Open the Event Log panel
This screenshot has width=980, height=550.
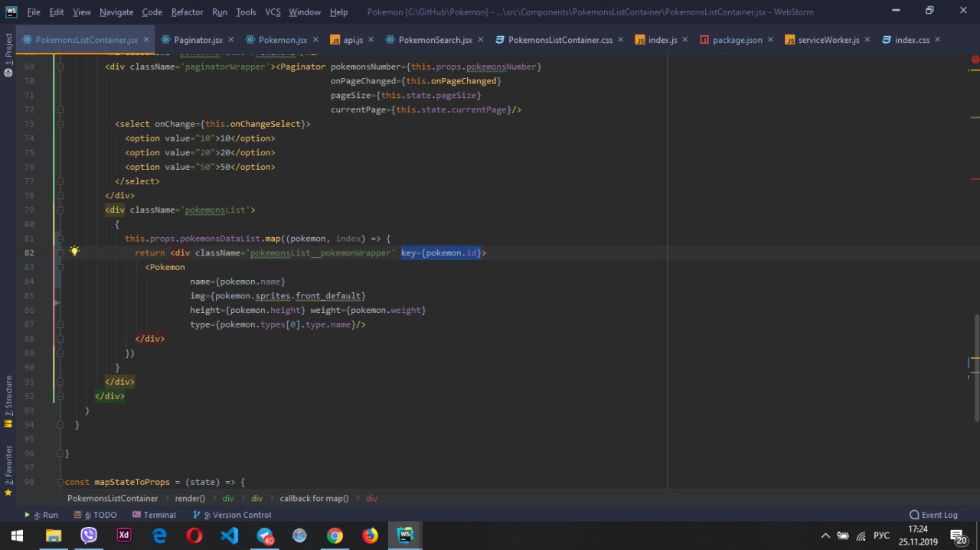(933, 515)
